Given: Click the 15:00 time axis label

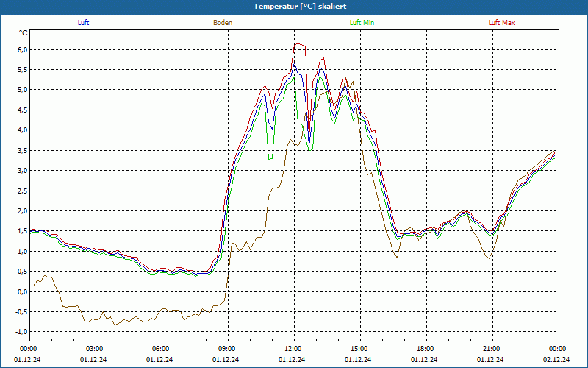Looking at the screenshot, I should click(360, 349).
